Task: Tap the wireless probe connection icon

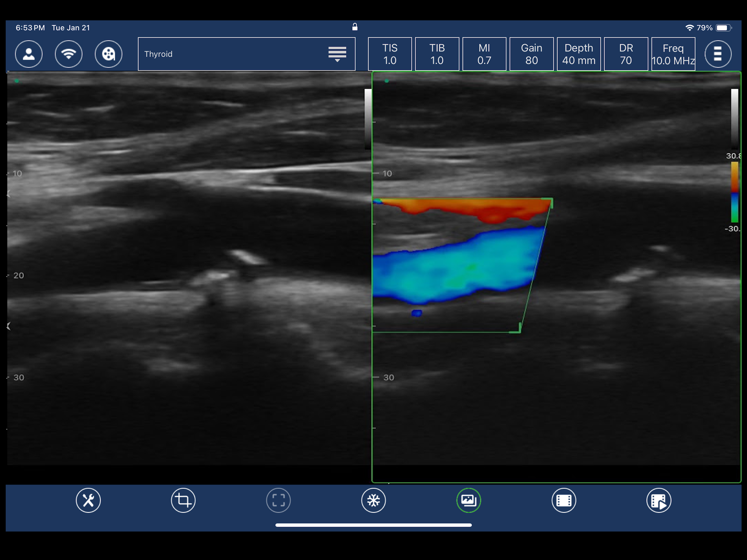Action: pos(69,54)
